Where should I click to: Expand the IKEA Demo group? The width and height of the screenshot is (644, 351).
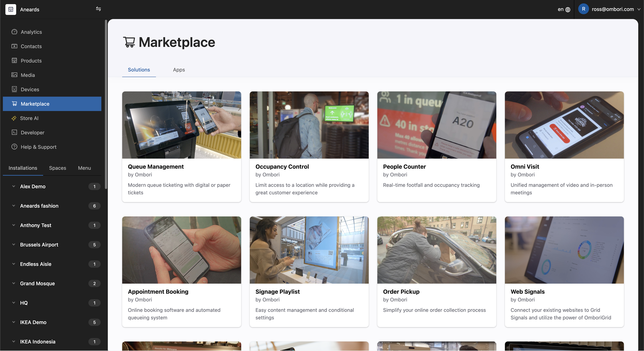[x=13, y=322]
